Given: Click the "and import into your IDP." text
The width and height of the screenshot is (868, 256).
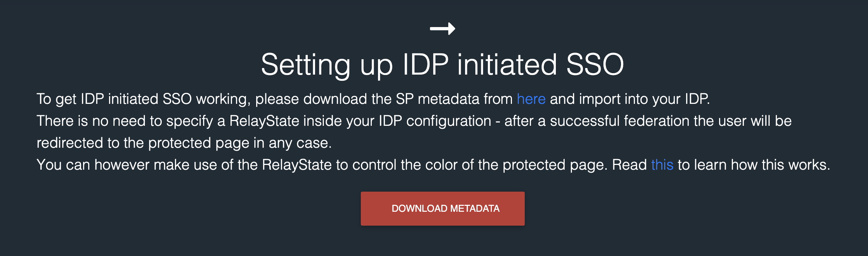Looking at the screenshot, I should (629, 99).
